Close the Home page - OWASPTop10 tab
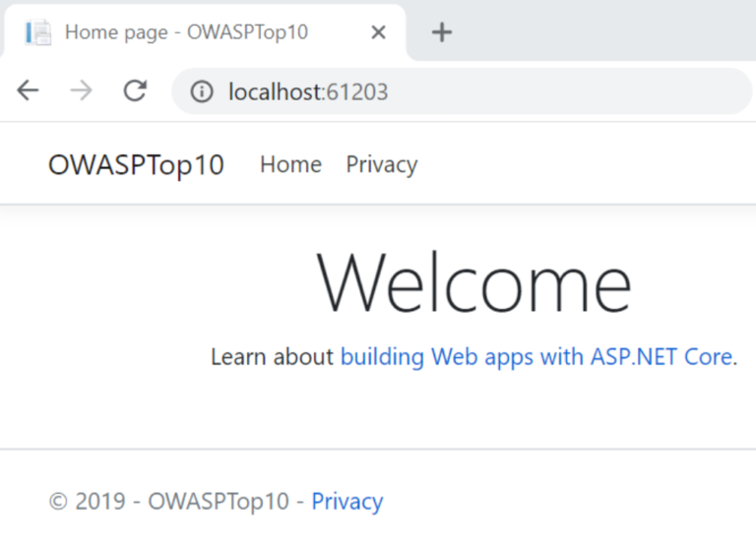This screenshot has width=756, height=541. [378, 32]
